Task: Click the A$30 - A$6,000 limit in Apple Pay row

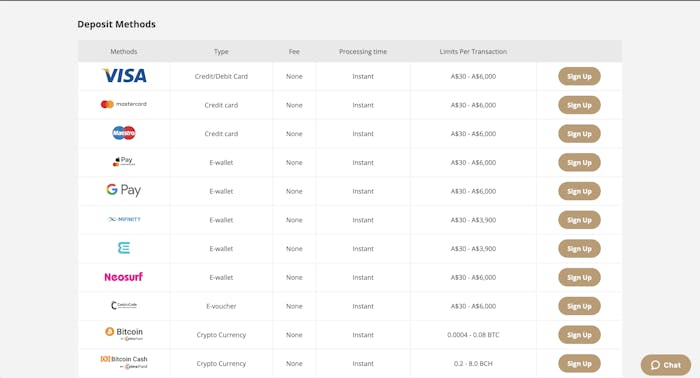Action: coord(473,162)
